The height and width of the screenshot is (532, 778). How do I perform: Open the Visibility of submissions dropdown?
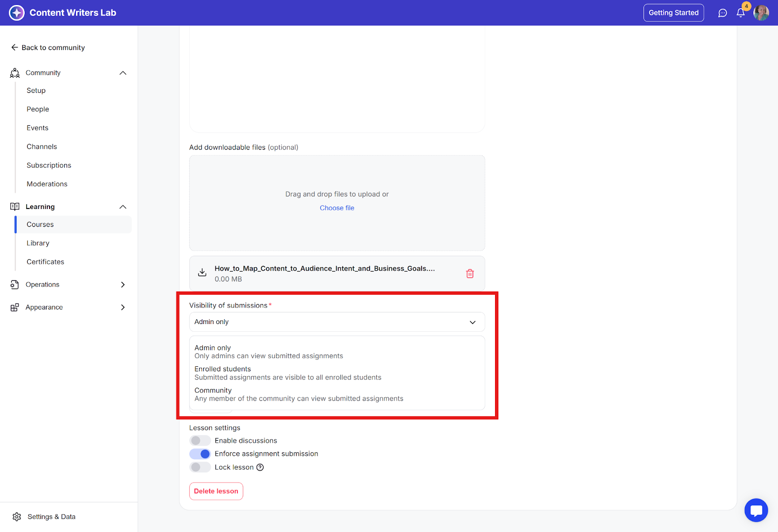(x=337, y=322)
